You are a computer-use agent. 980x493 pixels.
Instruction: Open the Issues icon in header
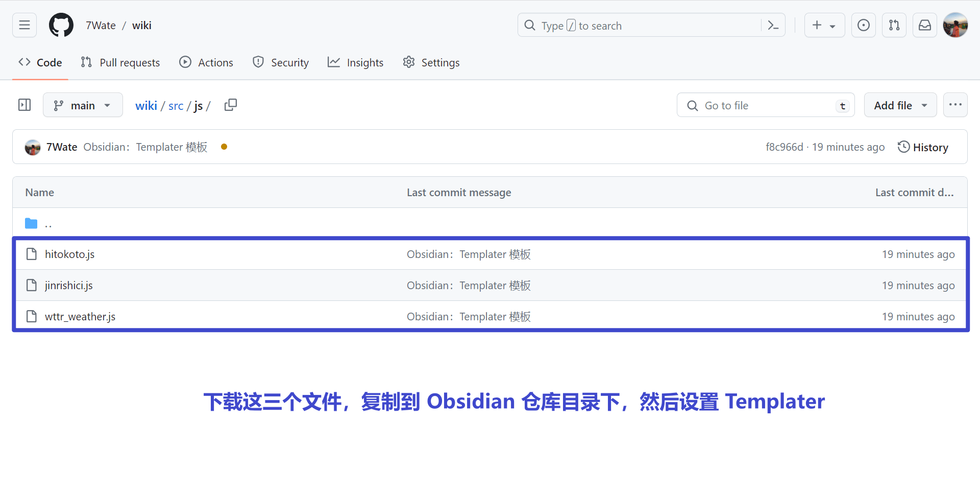[863, 25]
